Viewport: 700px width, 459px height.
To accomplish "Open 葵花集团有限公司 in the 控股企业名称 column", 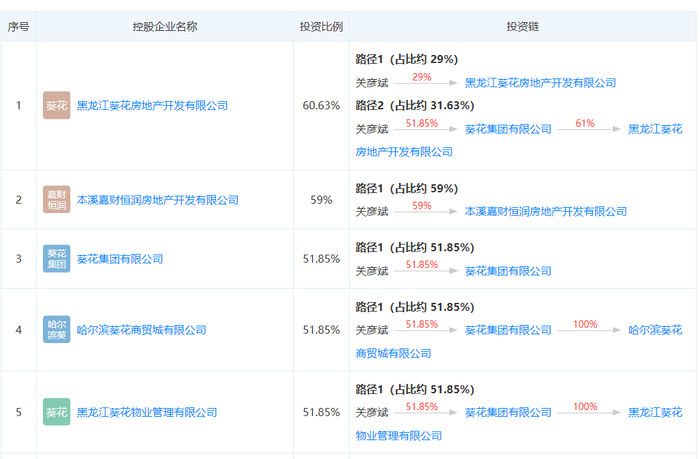I will pyautogui.click(x=119, y=259).
